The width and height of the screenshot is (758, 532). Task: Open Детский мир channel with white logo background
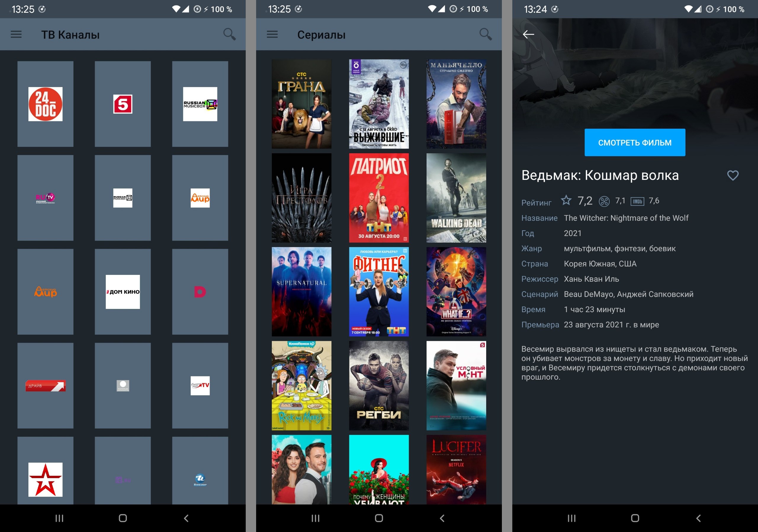(200, 198)
